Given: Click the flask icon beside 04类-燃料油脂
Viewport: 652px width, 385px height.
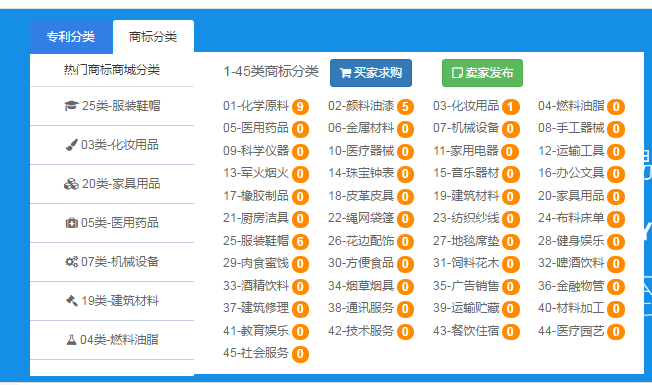Looking at the screenshot, I should tap(72, 340).
